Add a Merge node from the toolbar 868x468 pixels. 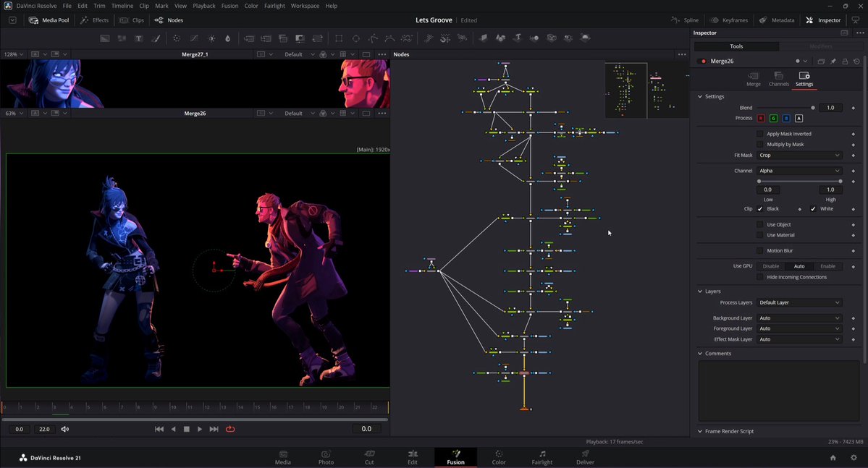pos(249,38)
